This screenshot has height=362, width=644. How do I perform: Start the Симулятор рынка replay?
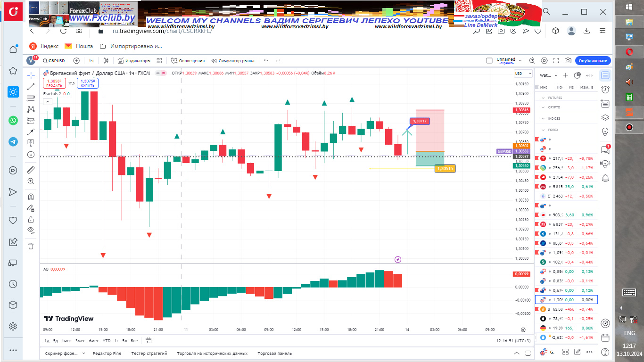coord(233,61)
